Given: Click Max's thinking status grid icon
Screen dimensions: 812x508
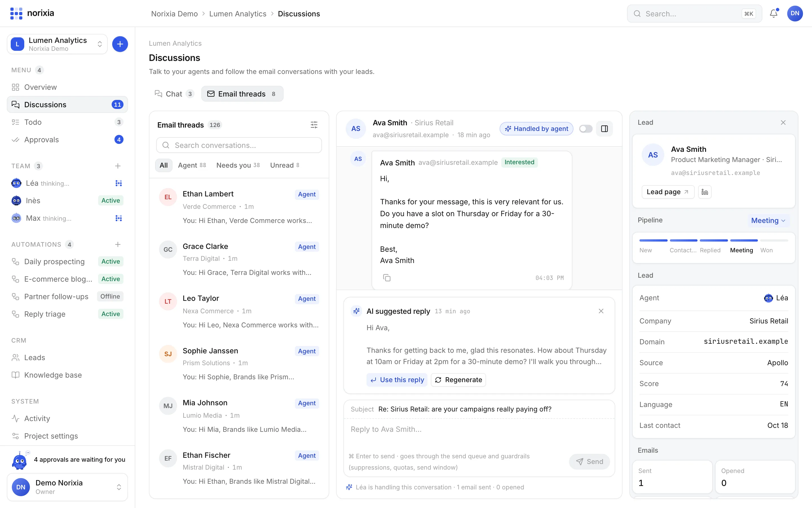Looking at the screenshot, I should pos(118,218).
